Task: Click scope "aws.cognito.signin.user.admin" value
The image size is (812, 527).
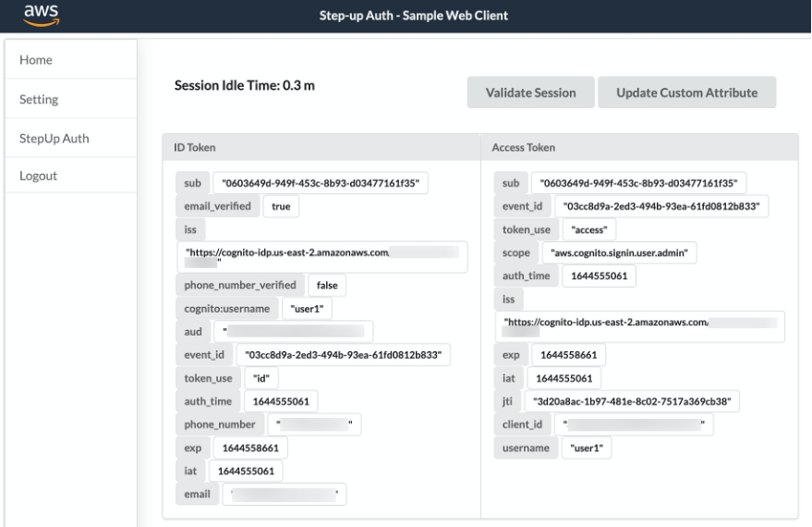Action: [619, 253]
